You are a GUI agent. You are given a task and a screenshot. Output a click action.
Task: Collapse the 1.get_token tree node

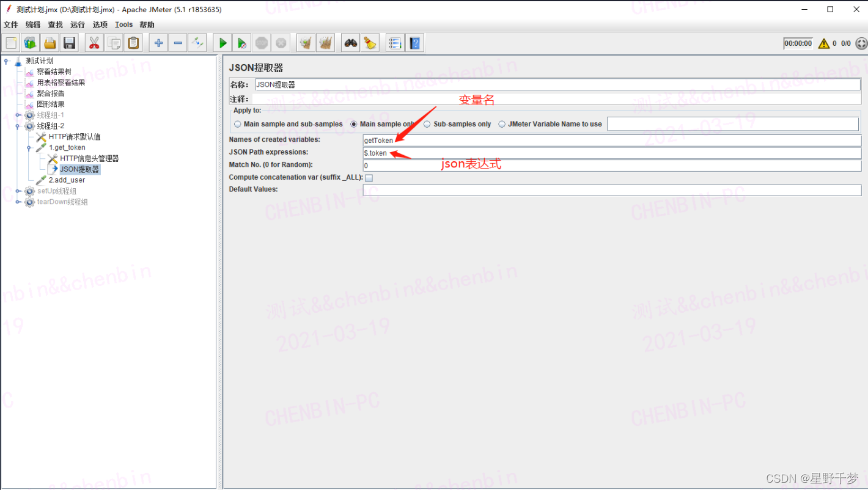[x=29, y=147]
